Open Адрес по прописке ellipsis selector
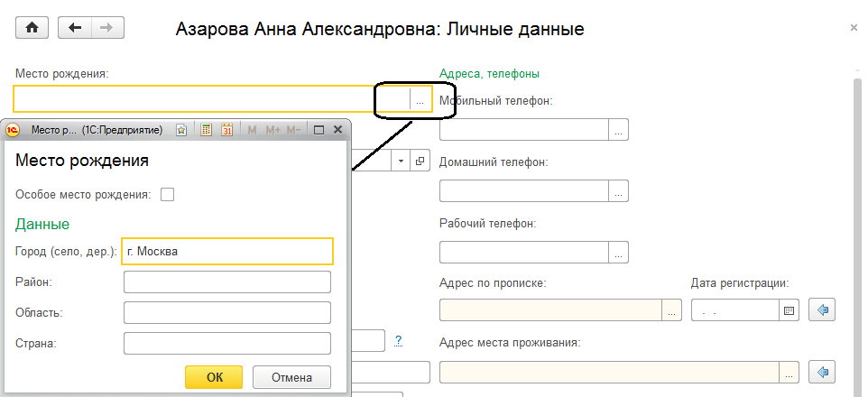Screen dimensions: 868x397 click(672, 310)
